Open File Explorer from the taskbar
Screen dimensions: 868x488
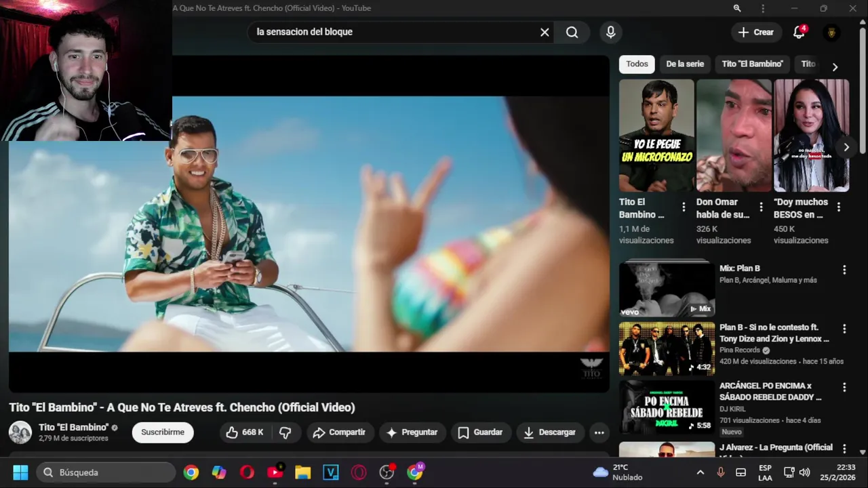(302, 472)
